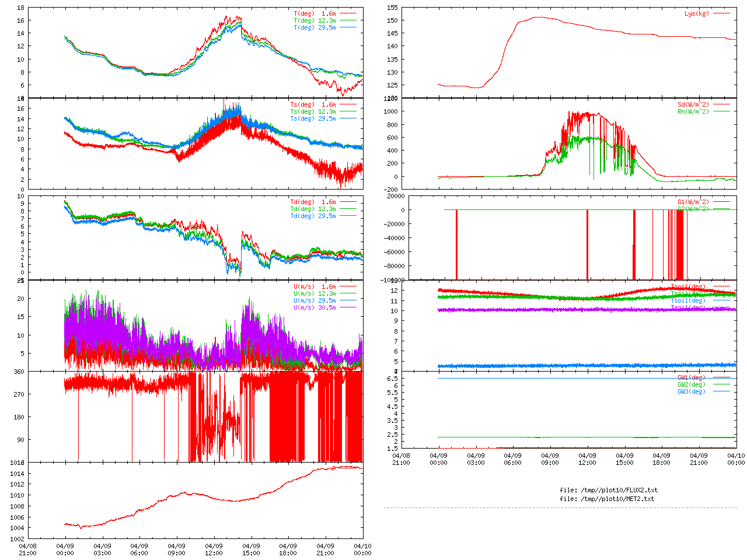Select the Td(deg) 12.3m legend label
747x560 pixels.
[x=313, y=209]
